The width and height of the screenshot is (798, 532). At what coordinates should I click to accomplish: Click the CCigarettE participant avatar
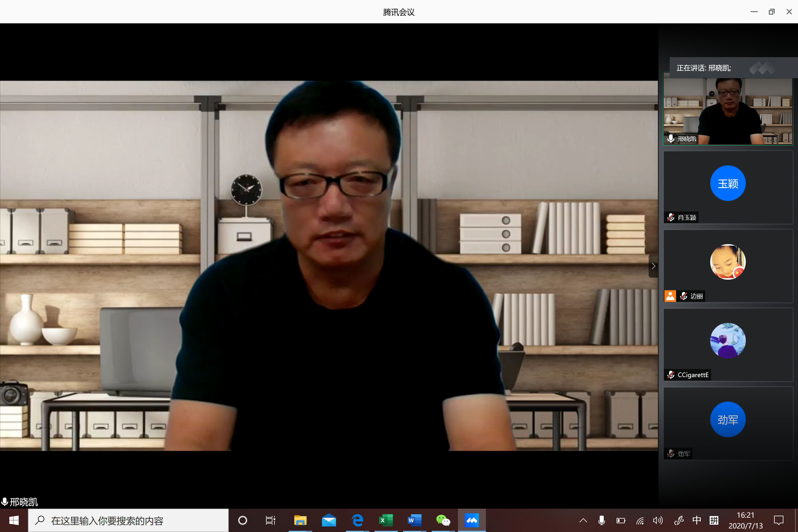727,341
